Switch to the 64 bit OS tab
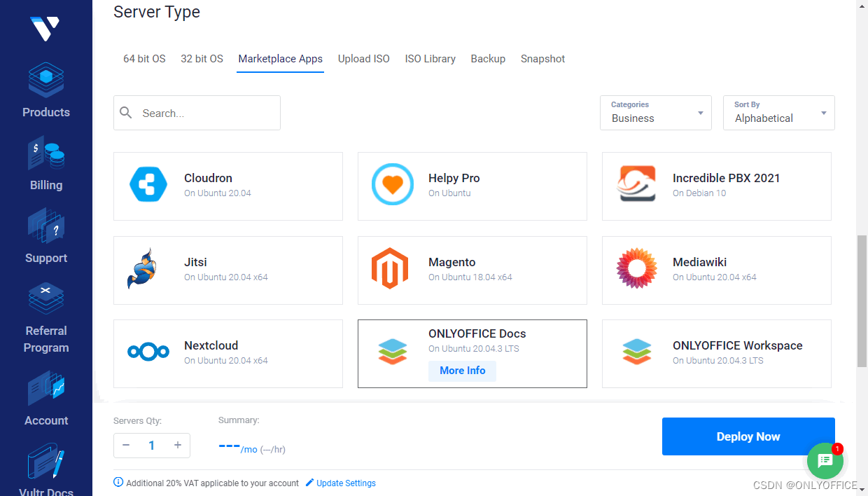 tap(144, 59)
